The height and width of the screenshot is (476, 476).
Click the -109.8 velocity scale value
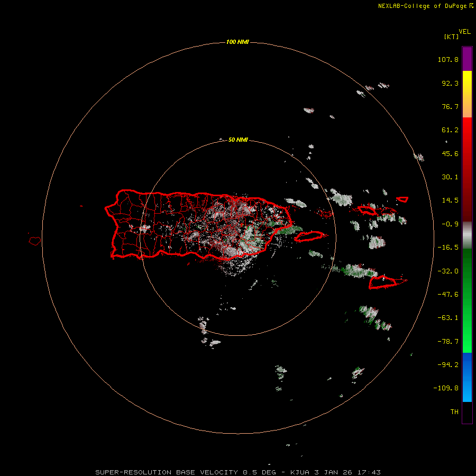(x=446, y=388)
